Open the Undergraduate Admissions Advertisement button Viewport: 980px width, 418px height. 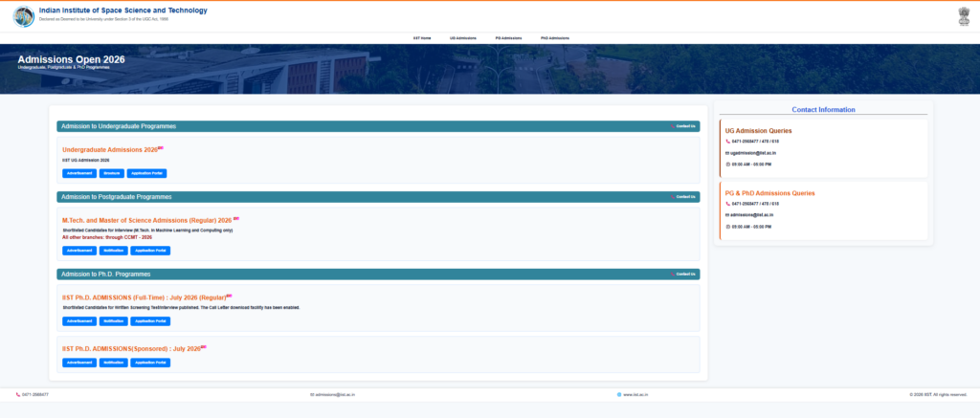click(x=79, y=173)
